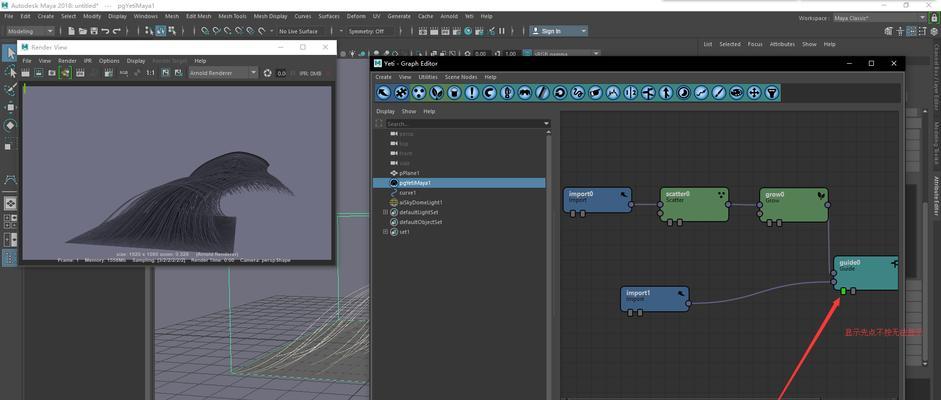The image size is (941, 400).
Task: Select the Yeti Import node tool icon
Action: point(384,93)
